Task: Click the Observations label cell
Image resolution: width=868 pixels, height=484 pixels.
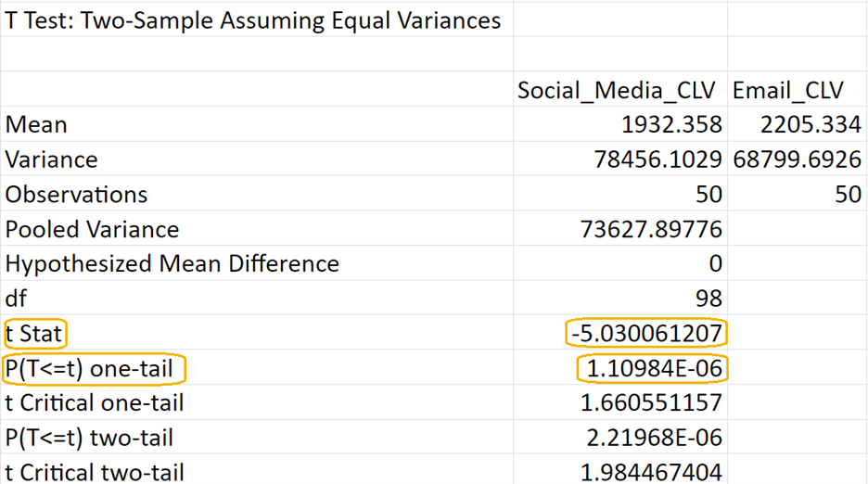Action: [76, 195]
